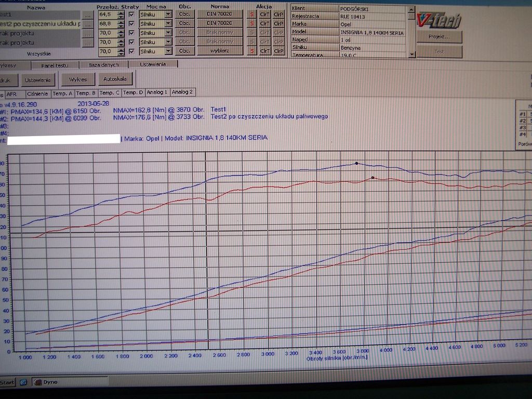Screen dimensions: 532x399
Task: Expand the Moc na dropdown for Test1
Action: tap(168, 15)
